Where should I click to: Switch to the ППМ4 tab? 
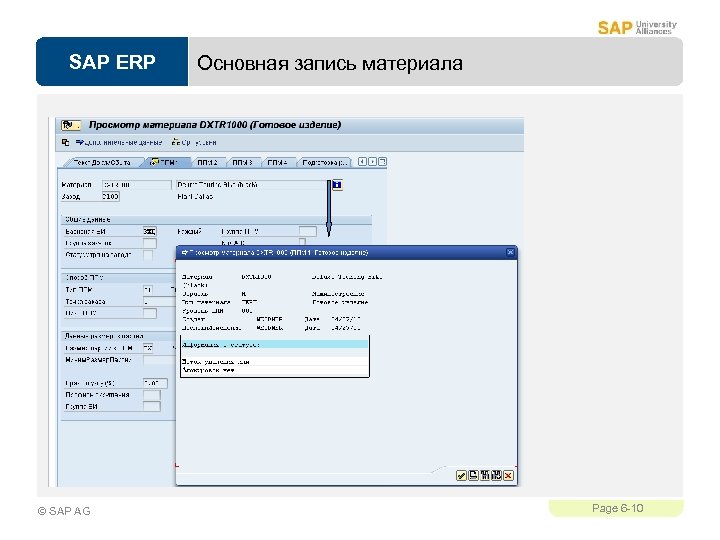pos(277,162)
